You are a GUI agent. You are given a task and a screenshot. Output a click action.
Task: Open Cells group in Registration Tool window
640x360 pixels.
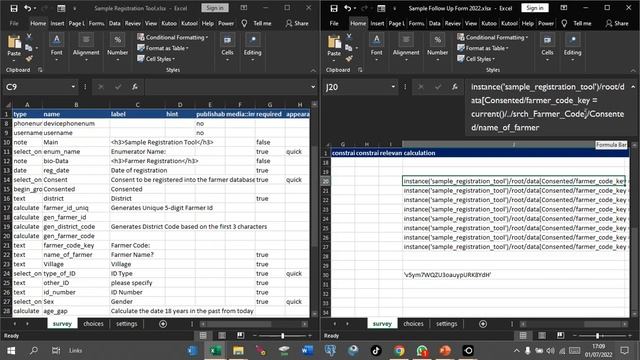click(x=227, y=47)
